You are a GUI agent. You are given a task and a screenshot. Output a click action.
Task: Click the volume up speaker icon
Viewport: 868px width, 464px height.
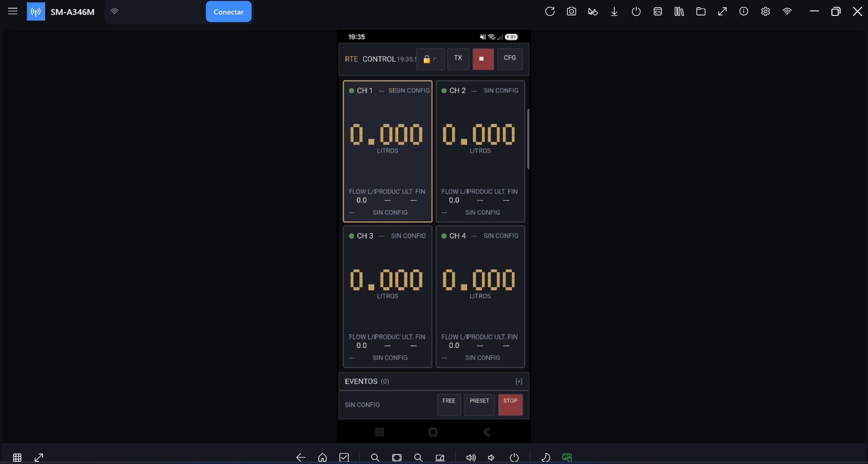(471, 457)
